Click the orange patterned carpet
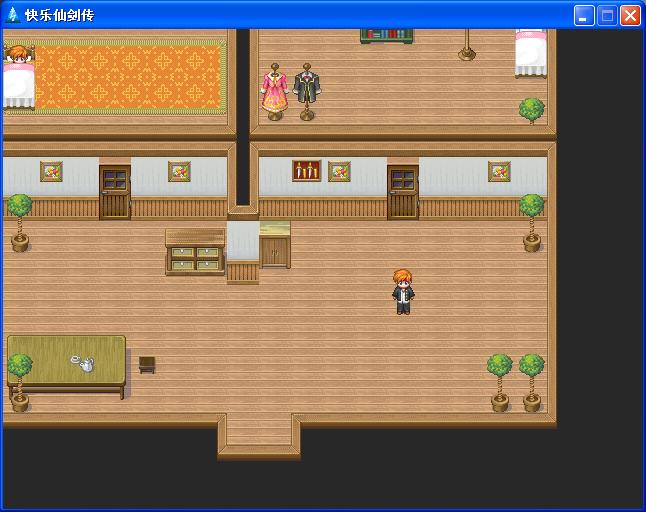This screenshot has width=646, height=512. pyautogui.click(x=128, y=77)
